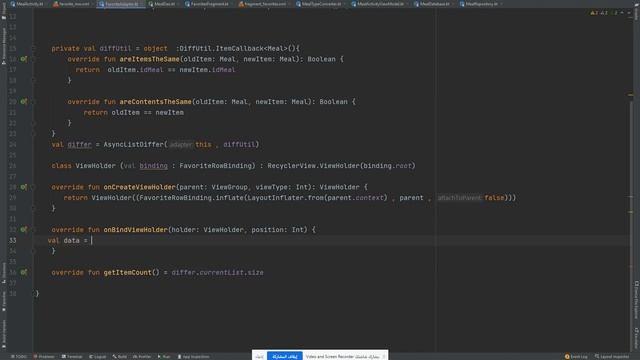Open the Resource Manager sidebar button
This screenshot has width=640, height=360.
click(4, 46)
